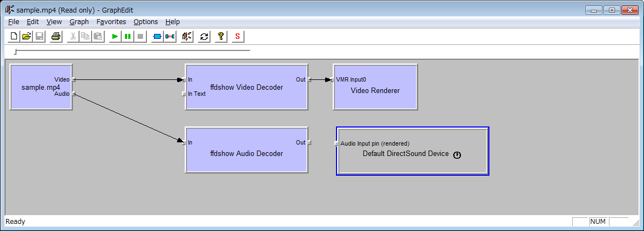Open a graph file with the folder icon

26,37
